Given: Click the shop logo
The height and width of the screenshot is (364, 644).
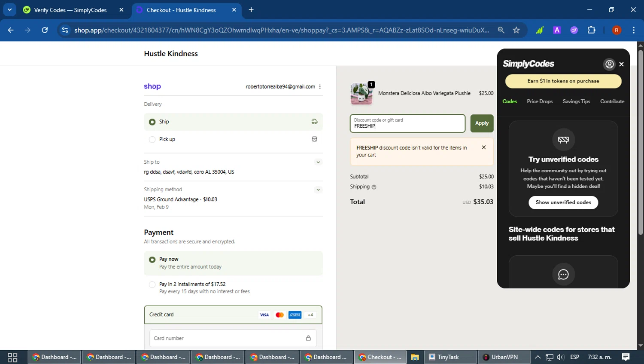Looking at the screenshot, I should point(152,86).
